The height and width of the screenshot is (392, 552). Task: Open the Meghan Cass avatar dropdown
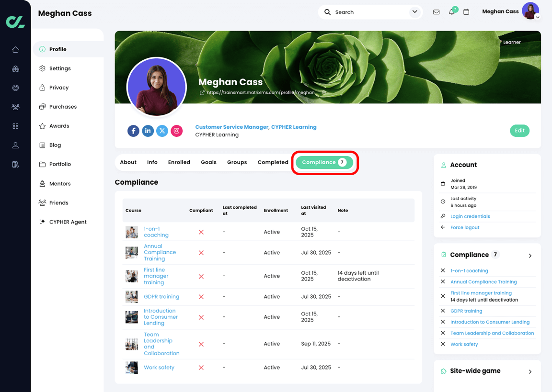tap(531, 11)
